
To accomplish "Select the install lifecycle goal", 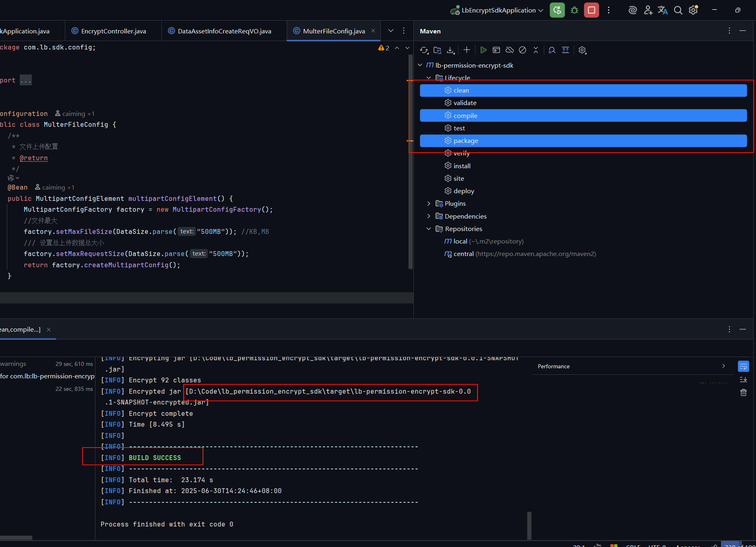I will (462, 166).
